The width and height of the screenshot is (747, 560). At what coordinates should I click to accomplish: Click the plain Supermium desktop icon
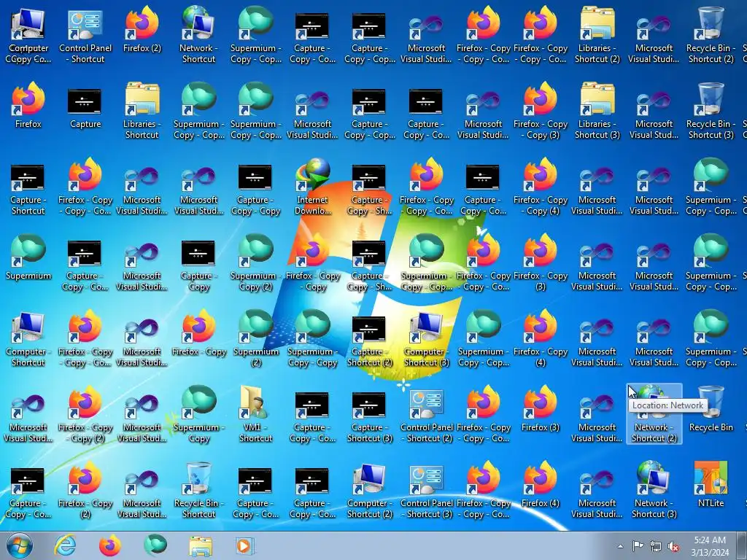(x=28, y=257)
